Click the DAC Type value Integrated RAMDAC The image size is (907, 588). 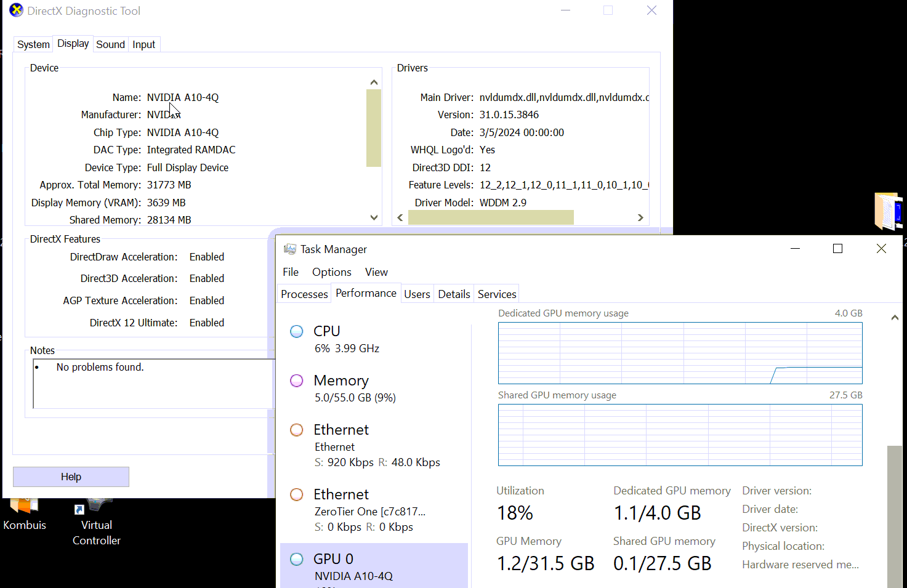coord(191,150)
